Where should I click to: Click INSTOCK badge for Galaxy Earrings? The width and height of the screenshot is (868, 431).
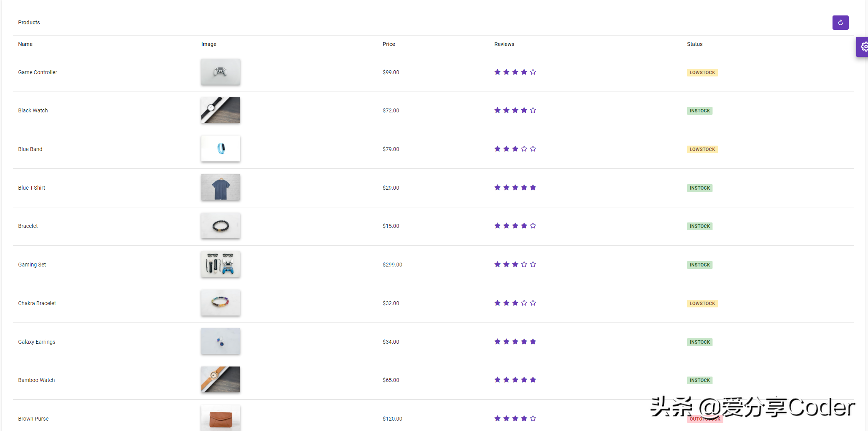[x=699, y=342]
